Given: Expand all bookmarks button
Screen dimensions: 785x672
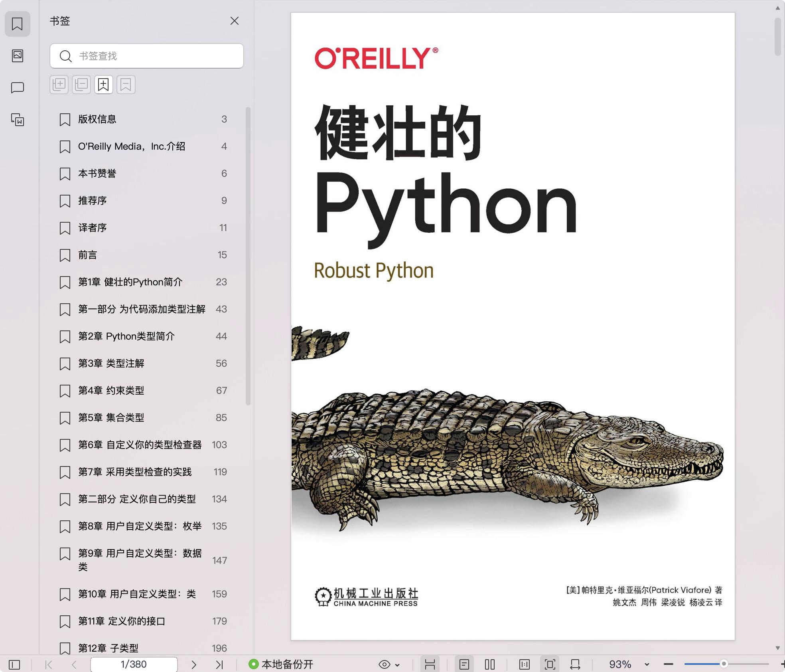Looking at the screenshot, I should 59,85.
